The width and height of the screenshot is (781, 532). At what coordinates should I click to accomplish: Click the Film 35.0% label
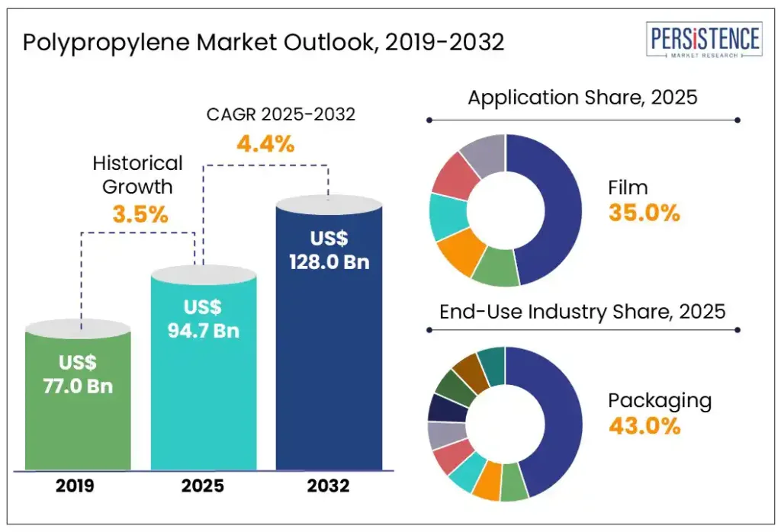[644, 201]
